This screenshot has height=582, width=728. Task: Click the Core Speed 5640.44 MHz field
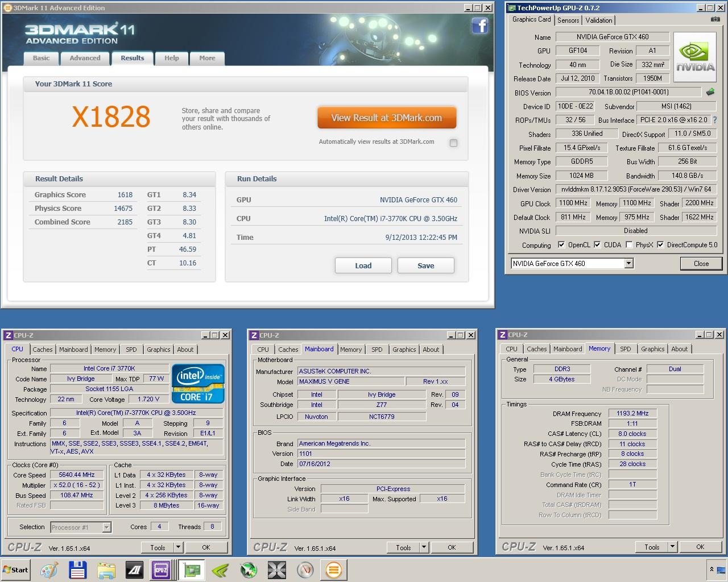77,475
